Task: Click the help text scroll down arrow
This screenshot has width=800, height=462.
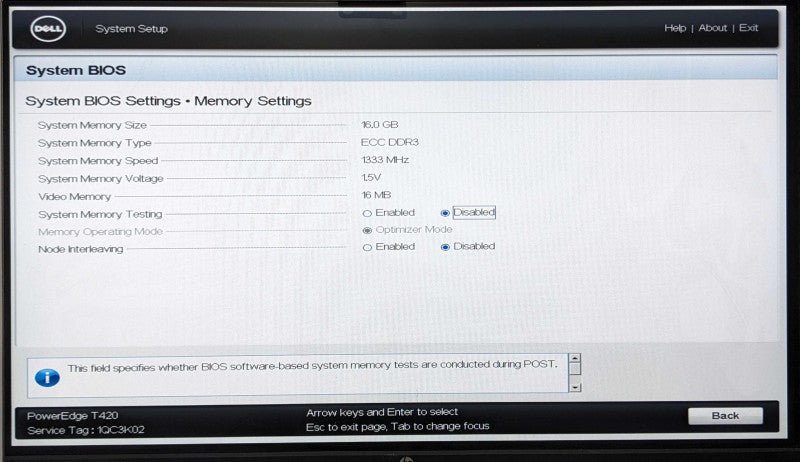Action: pos(575,388)
